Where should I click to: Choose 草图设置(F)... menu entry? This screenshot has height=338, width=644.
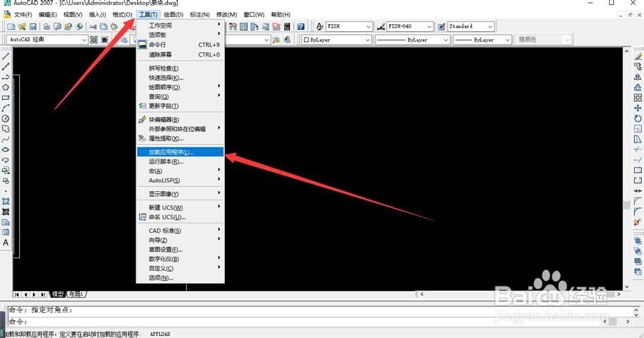point(181,250)
